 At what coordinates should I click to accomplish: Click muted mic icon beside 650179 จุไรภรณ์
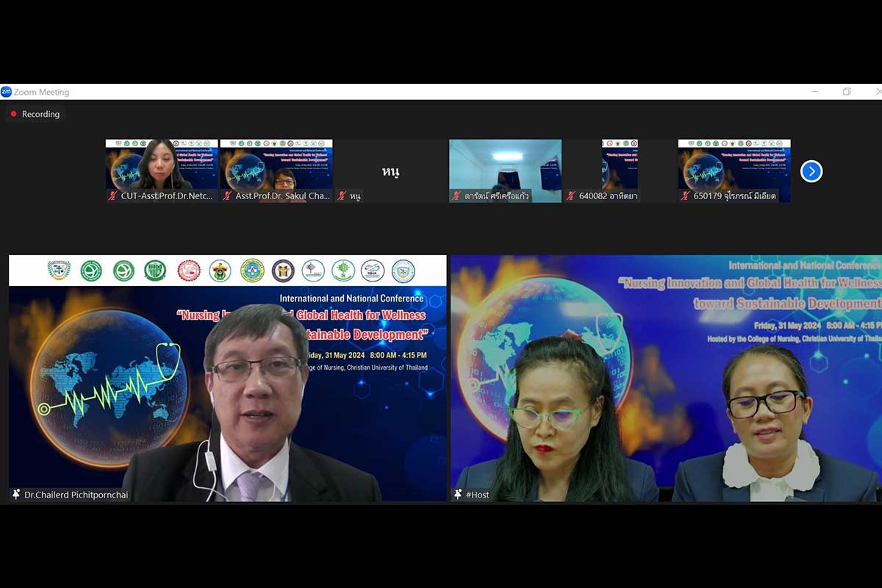686,196
